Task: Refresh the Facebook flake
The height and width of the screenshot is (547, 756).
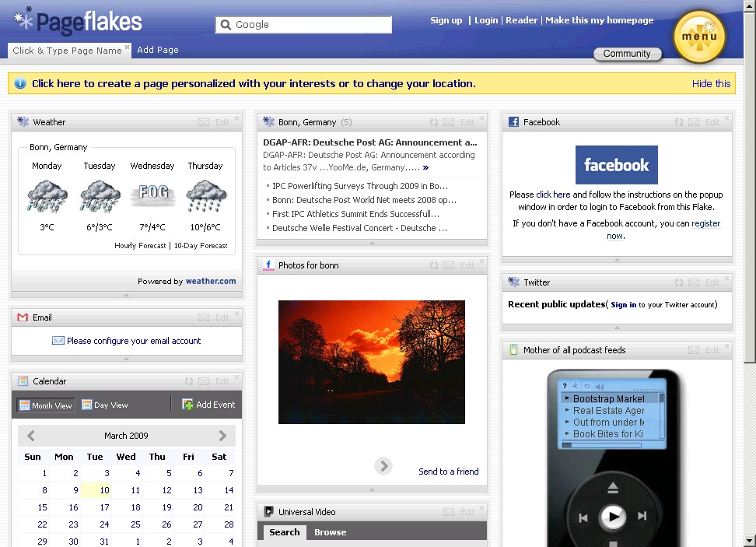Action: [679, 122]
